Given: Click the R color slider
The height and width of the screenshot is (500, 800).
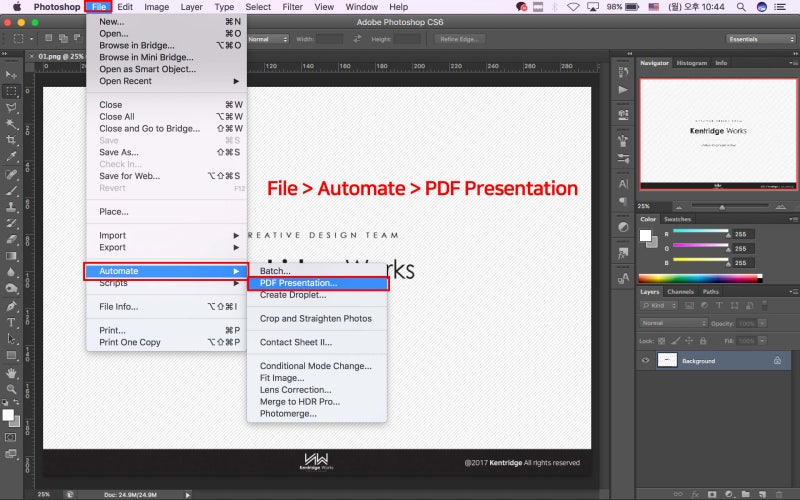Looking at the screenshot, I should [x=701, y=233].
